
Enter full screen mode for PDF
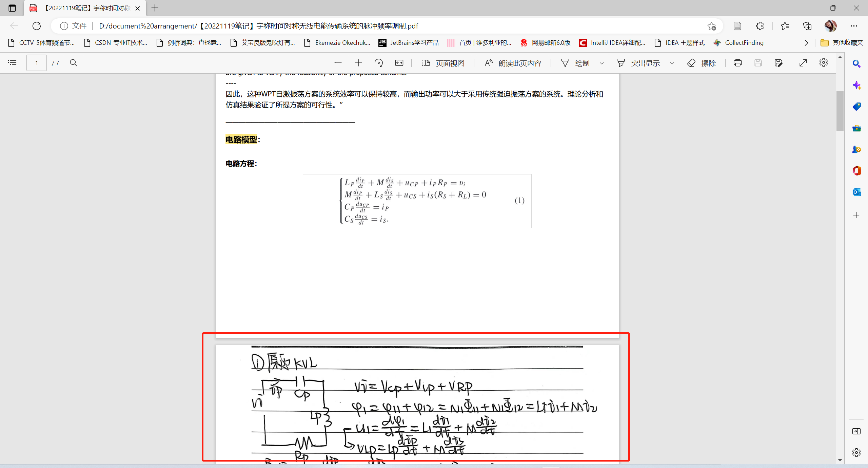(x=803, y=63)
